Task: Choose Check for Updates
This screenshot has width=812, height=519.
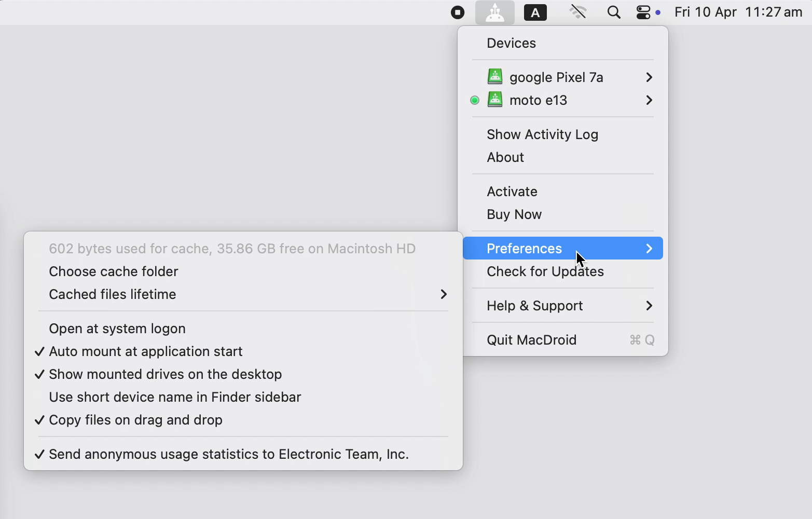Action: [x=563, y=271]
